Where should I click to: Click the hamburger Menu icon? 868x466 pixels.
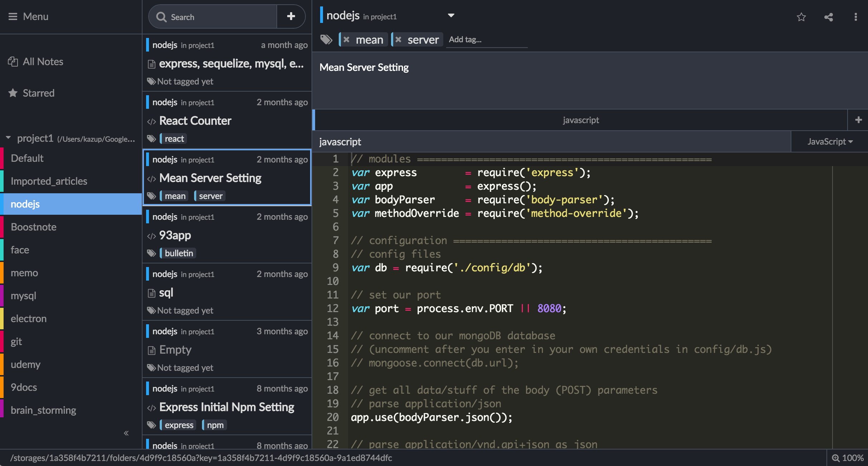(13, 16)
